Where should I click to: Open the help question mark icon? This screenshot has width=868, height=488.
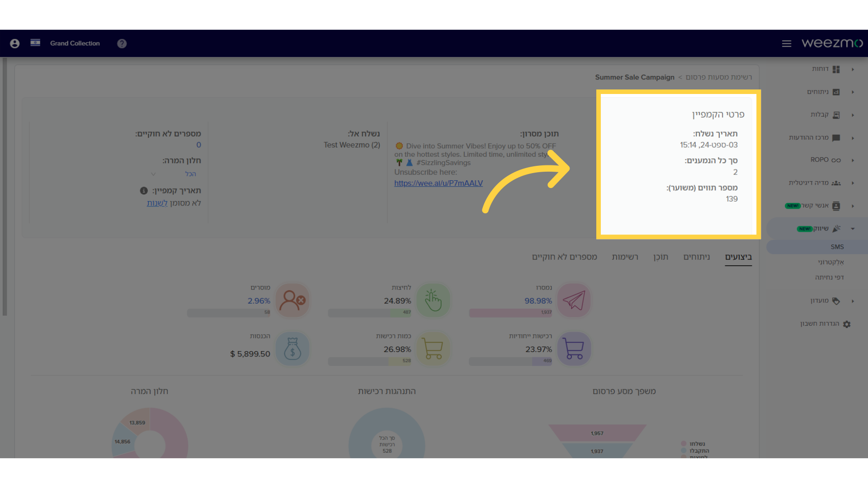coord(122,43)
